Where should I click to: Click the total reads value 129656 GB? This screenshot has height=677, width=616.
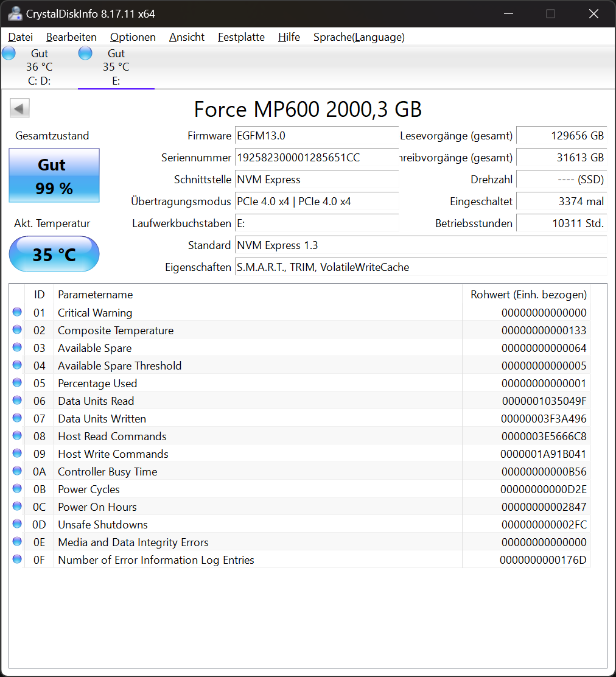(x=562, y=136)
